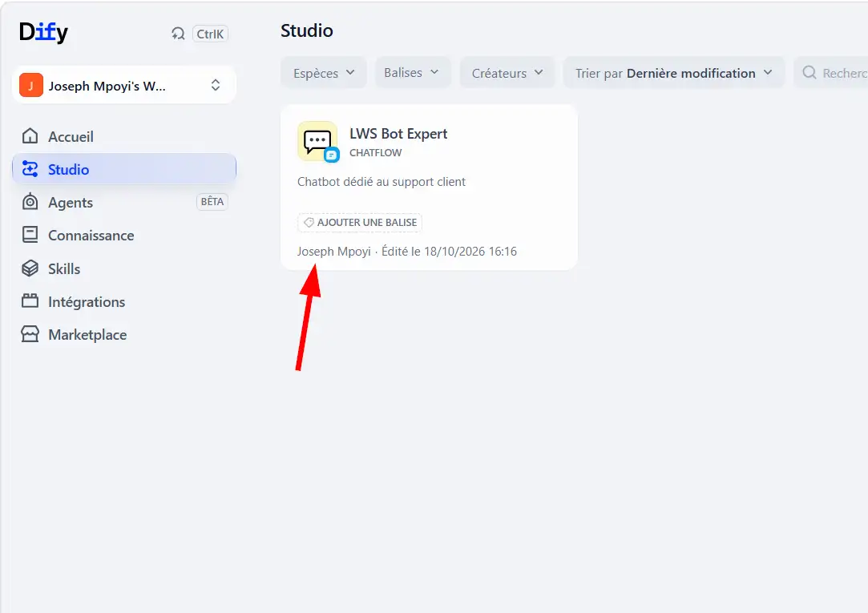Click the Dify logo
Screen dimensions: 868x613
point(43,32)
